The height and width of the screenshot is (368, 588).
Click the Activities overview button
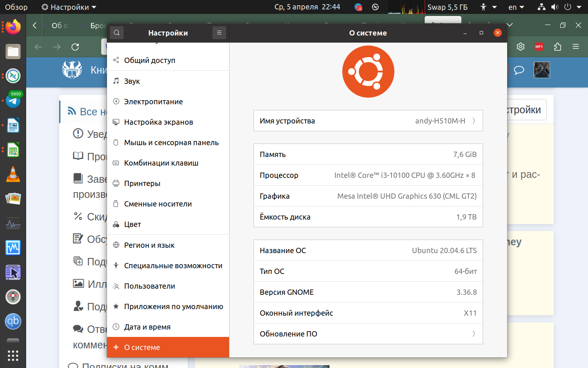click(x=16, y=7)
